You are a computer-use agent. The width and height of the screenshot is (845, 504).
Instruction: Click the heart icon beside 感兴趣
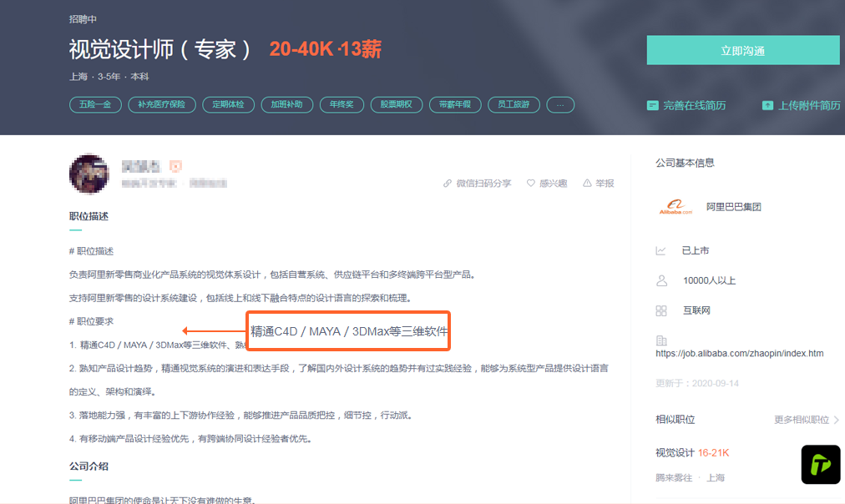pyautogui.click(x=531, y=184)
